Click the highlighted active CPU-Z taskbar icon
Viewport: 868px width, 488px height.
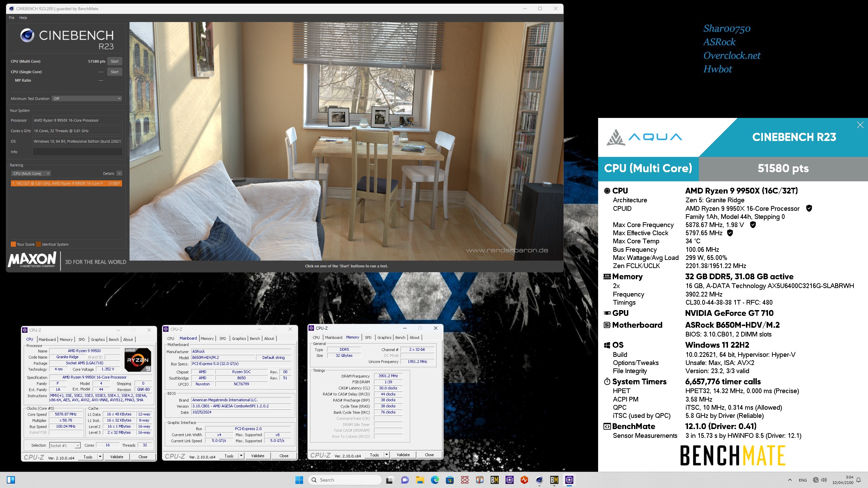coord(569,480)
